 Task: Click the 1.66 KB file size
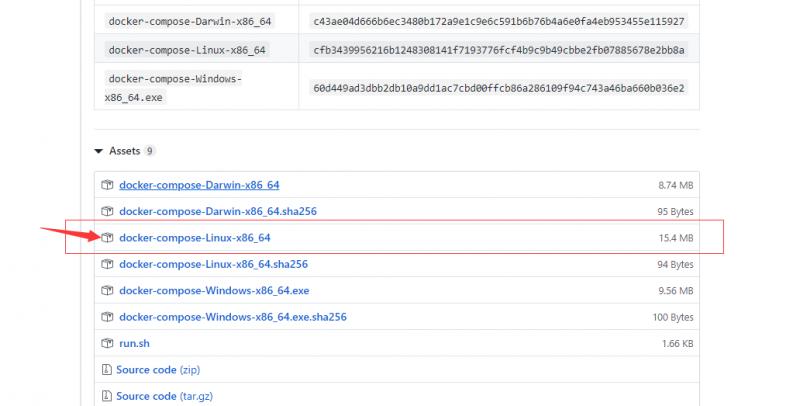(x=678, y=344)
